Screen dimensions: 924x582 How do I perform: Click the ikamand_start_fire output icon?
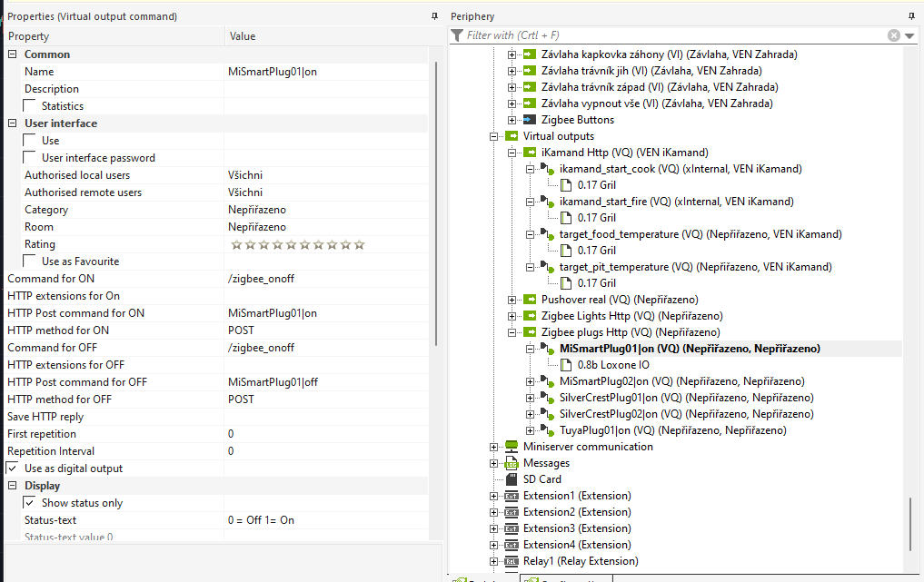pos(548,202)
